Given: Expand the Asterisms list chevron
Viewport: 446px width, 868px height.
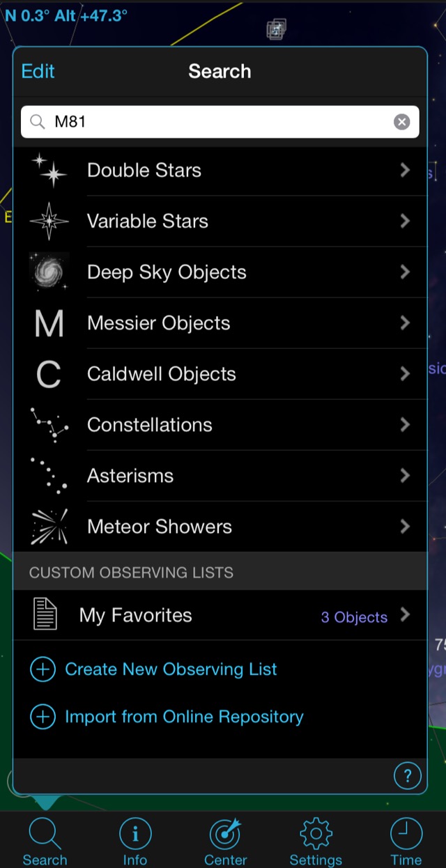Looking at the screenshot, I should click(x=405, y=476).
